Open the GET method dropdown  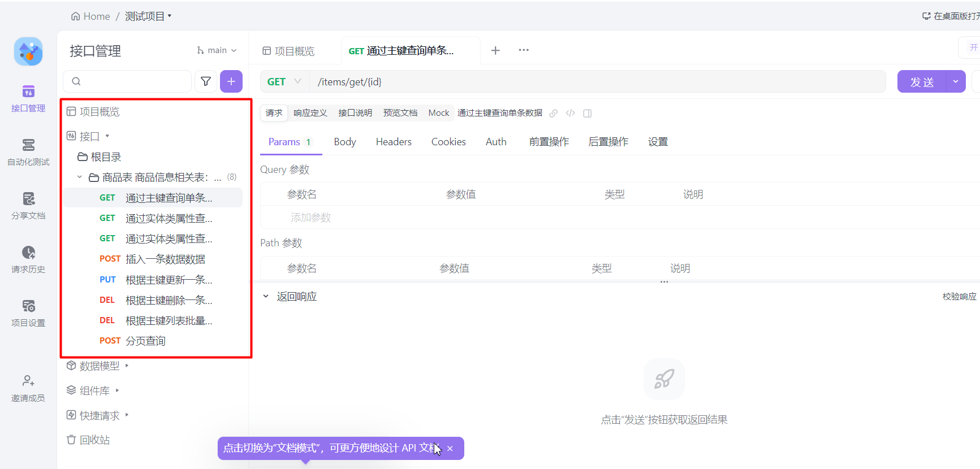(x=284, y=81)
